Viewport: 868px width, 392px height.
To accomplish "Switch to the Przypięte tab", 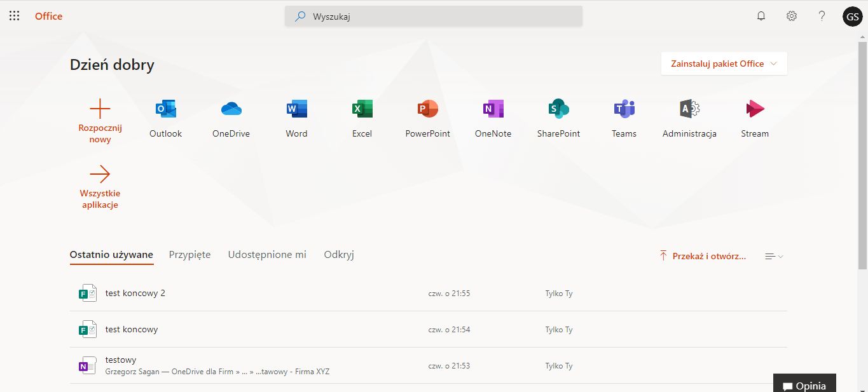I will click(x=189, y=255).
